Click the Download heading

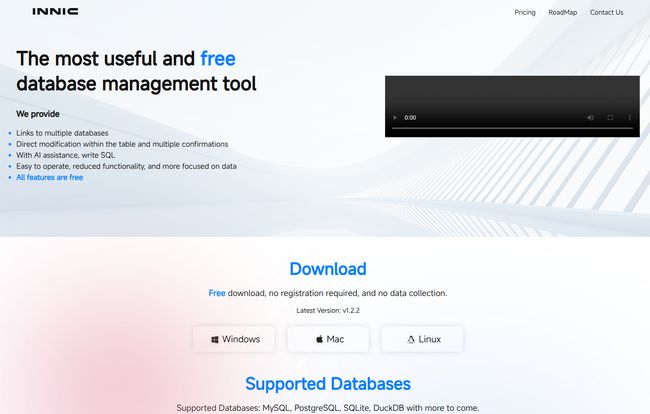(328, 269)
